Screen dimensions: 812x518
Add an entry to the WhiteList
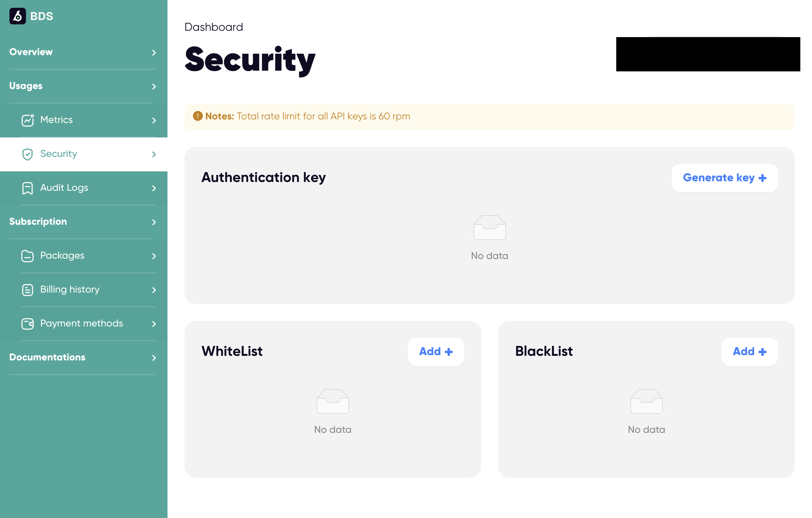(436, 352)
